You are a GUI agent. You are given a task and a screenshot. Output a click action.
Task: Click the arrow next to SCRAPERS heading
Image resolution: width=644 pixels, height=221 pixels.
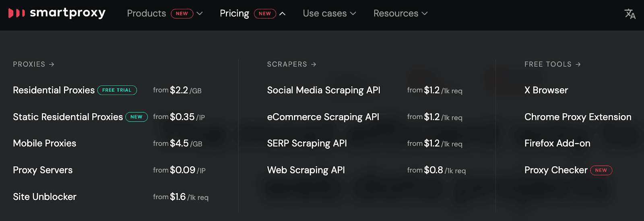pos(314,64)
